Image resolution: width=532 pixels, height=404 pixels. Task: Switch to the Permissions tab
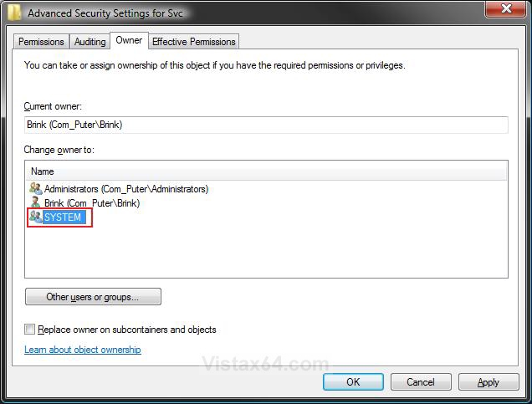[41, 41]
